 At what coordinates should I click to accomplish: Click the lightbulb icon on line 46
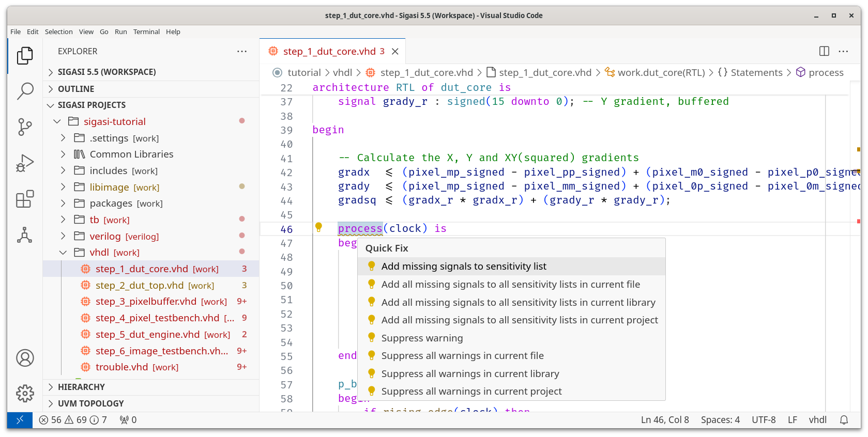[318, 227]
